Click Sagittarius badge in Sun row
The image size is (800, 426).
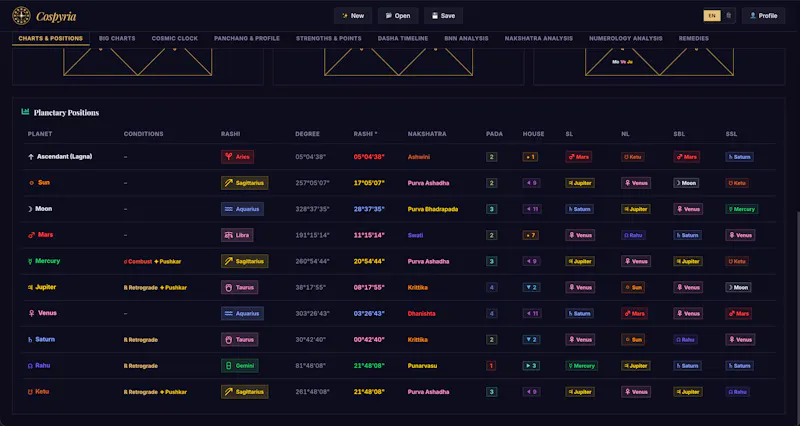[x=244, y=183]
